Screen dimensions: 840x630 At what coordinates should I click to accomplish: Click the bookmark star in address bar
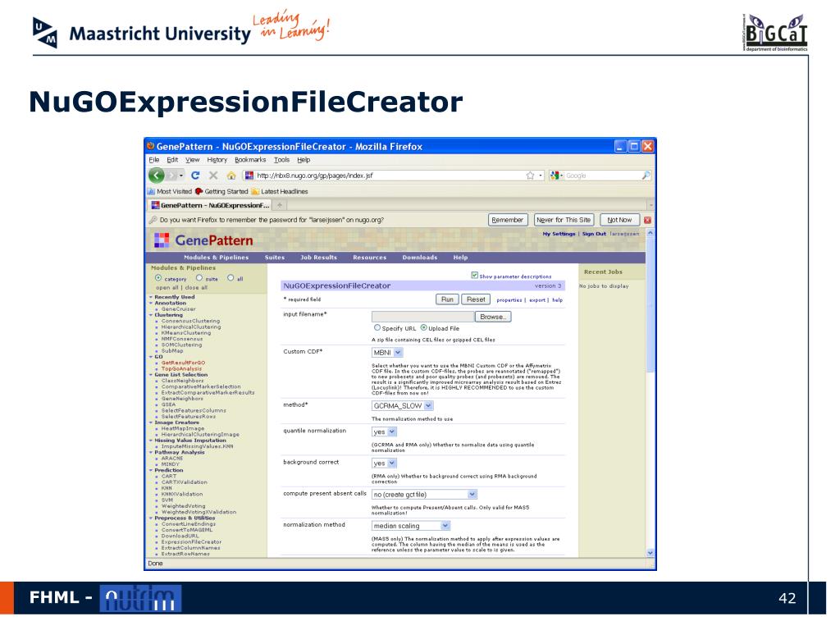tap(531, 176)
